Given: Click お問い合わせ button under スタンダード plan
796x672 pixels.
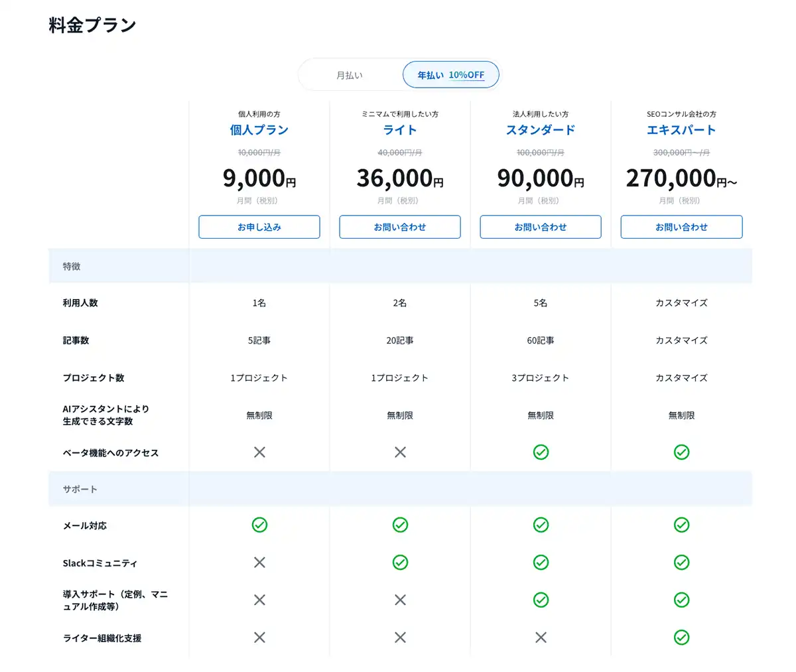Looking at the screenshot, I should coord(541,227).
